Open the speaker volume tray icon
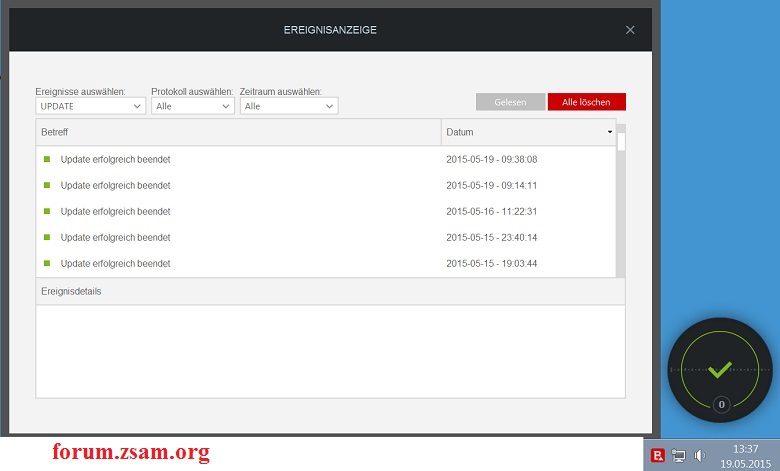Viewport: 780px width, 471px height. (700, 456)
